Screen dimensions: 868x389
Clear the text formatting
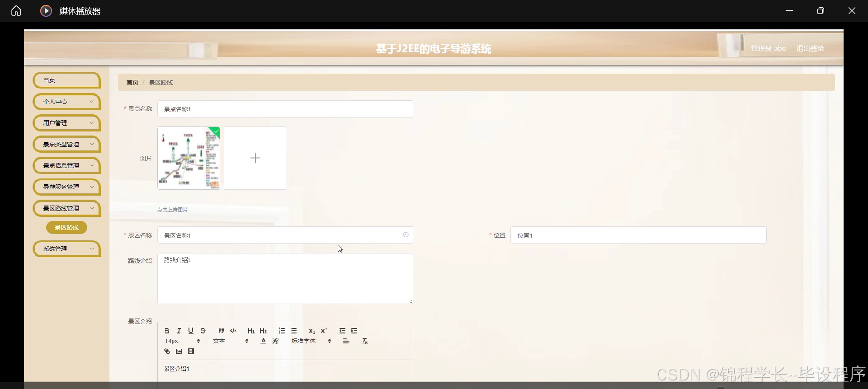pyautogui.click(x=365, y=341)
